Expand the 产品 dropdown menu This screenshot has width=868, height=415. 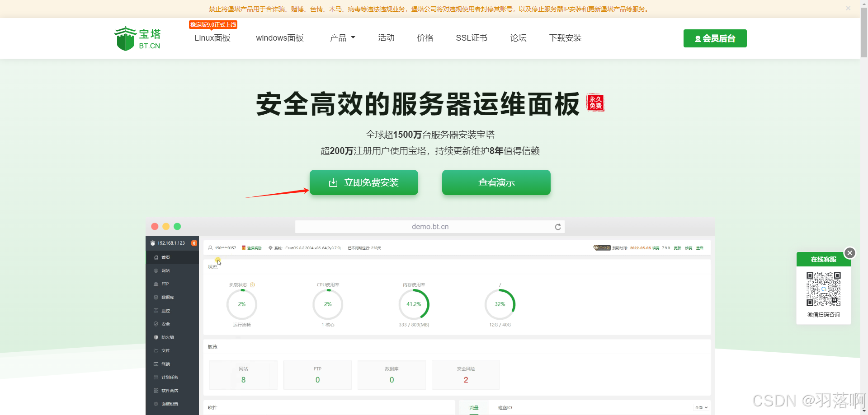coord(343,38)
